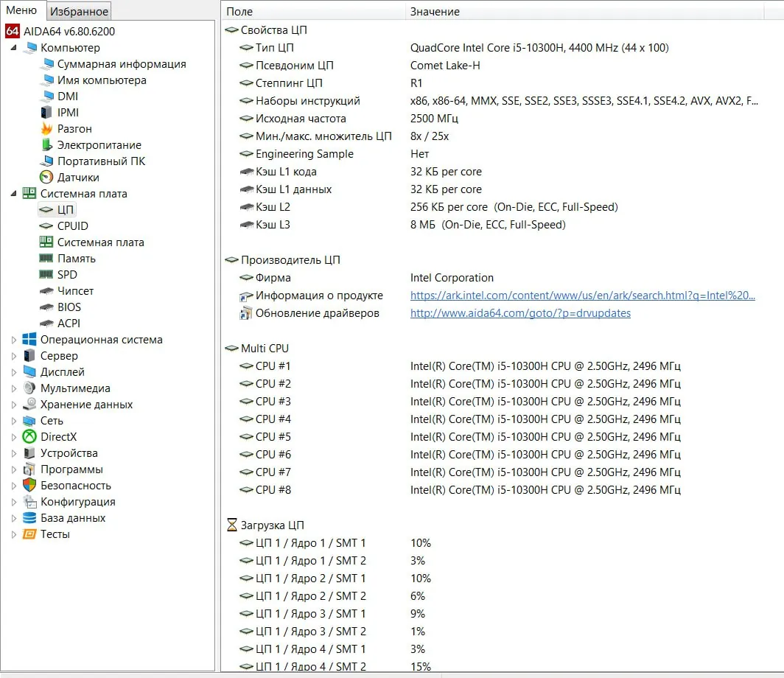Switch to the Меню tab
The image size is (784, 678).
tap(21, 10)
